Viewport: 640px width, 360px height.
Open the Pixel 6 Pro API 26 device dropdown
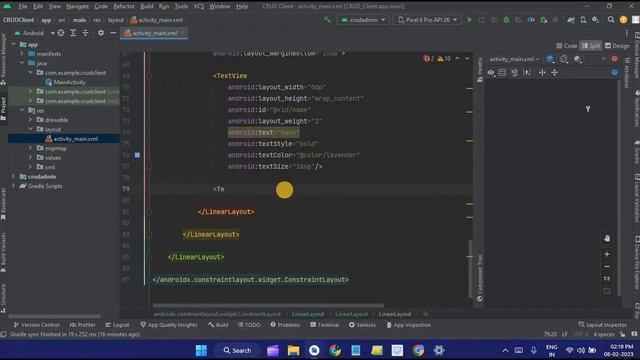(x=427, y=20)
